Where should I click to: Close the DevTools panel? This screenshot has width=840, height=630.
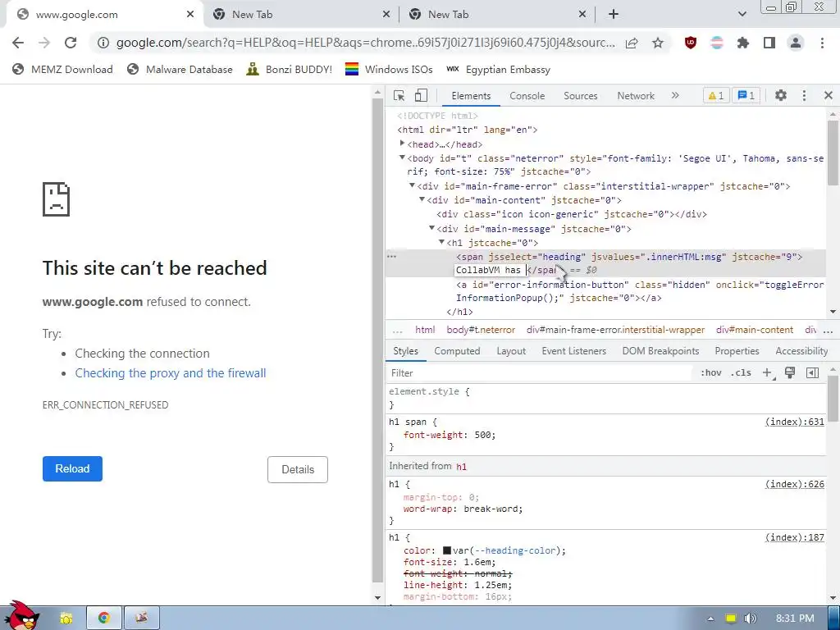tap(829, 95)
